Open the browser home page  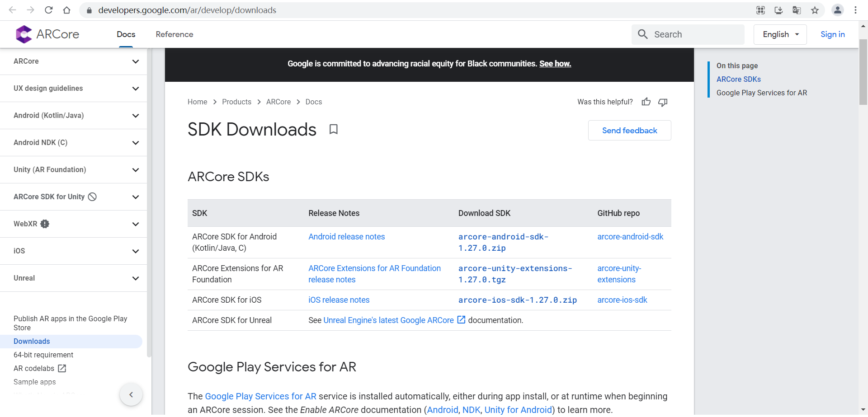coord(66,10)
